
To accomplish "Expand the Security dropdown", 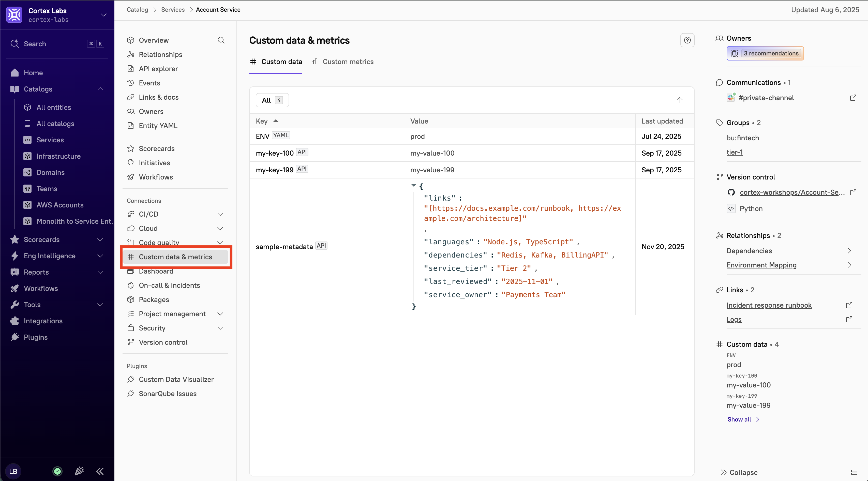I will [220, 328].
